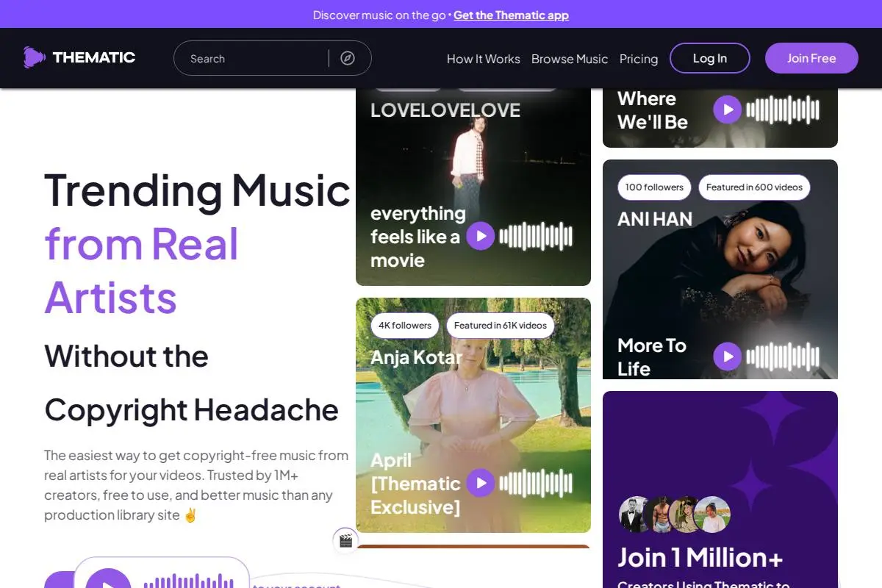Open the "Featured in 61K videos" badge

point(501,326)
